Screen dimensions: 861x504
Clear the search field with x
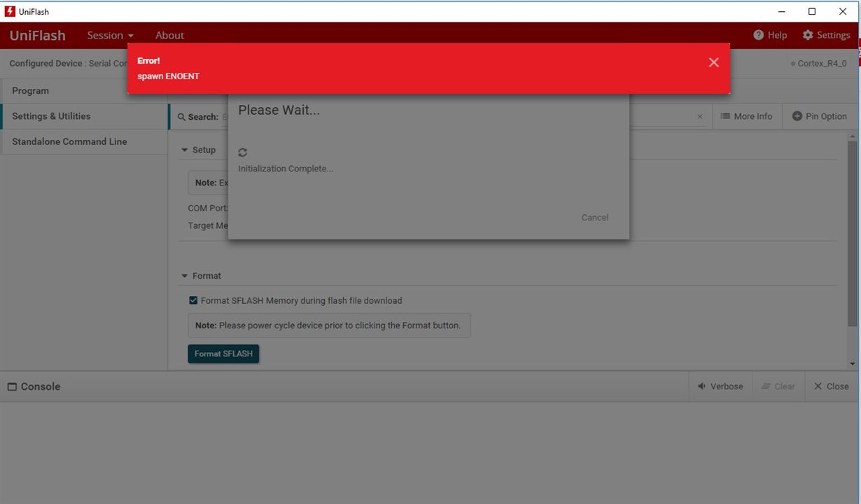pos(699,117)
